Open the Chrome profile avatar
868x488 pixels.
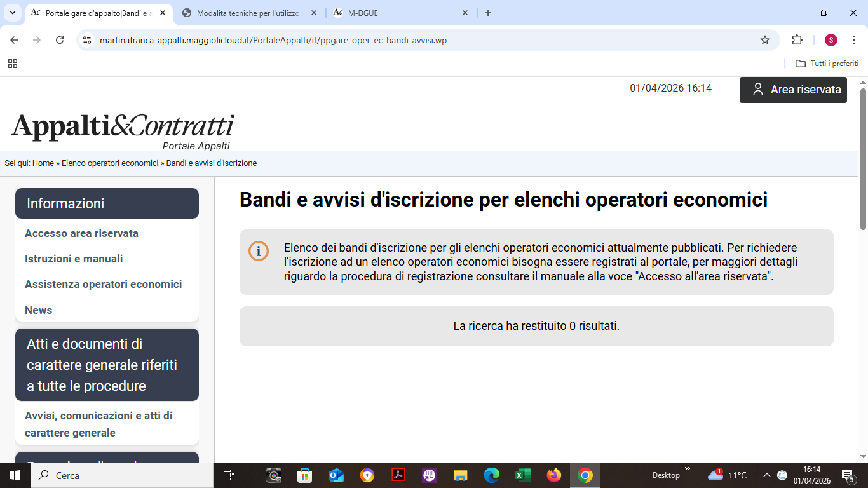pyautogui.click(x=831, y=40)
